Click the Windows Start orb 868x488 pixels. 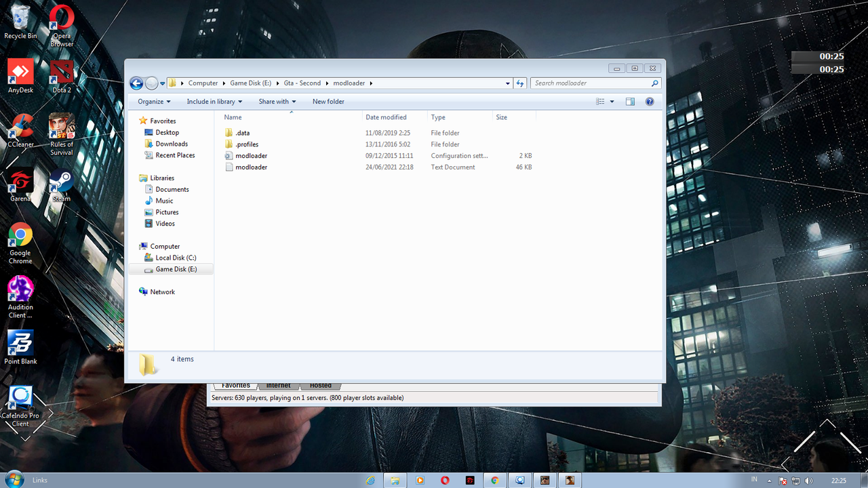click(14, 479)
